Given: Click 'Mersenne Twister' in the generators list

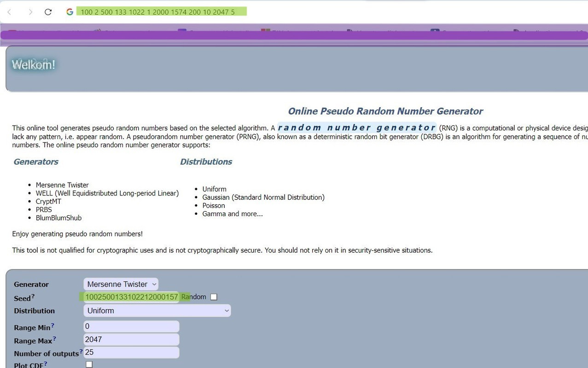Looking at the screenshot, I should tap(62, 185).
